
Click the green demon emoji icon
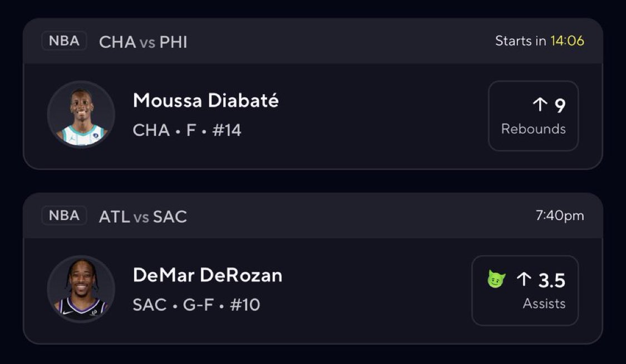pyautogui.click(x=496, y=280)
